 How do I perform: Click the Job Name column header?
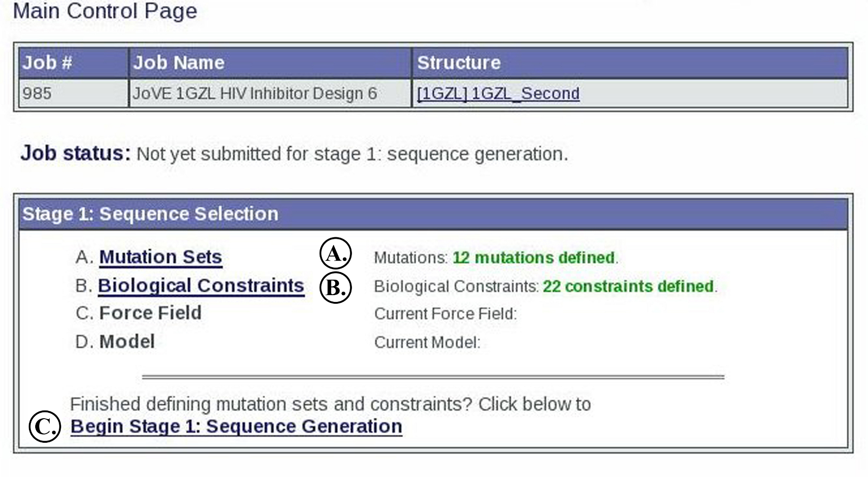point(179,63)
